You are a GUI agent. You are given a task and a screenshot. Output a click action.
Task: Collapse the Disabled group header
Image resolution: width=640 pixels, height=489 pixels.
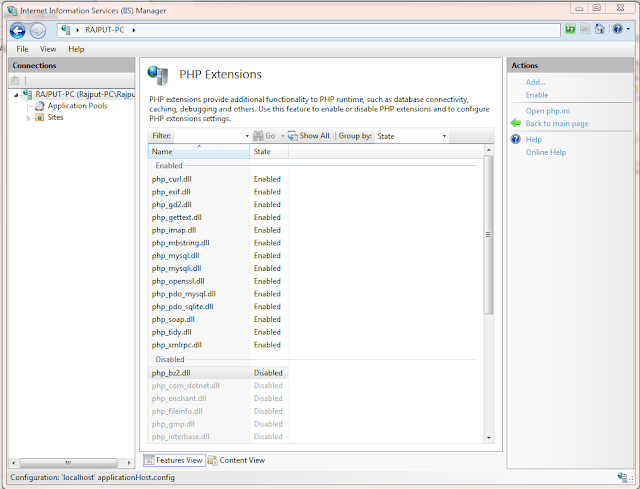170,360
